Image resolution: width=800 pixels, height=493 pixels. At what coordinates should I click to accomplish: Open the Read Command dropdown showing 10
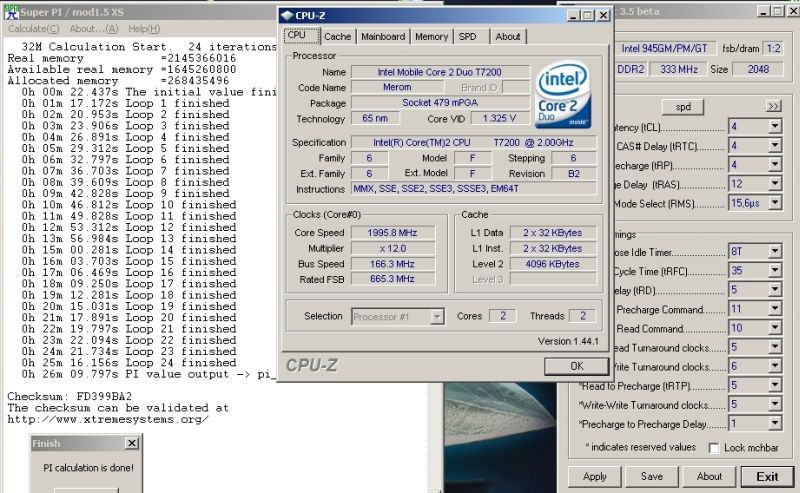pos(774,328)
